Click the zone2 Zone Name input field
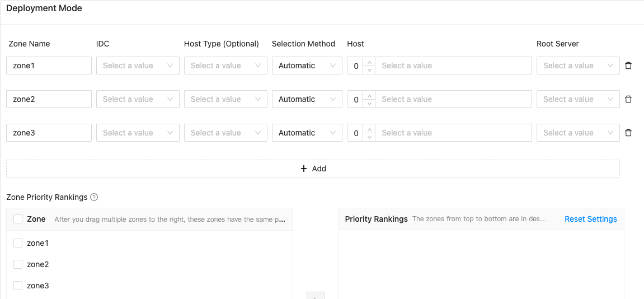This screenshot has height=299, width=644. tap(49, 99)
